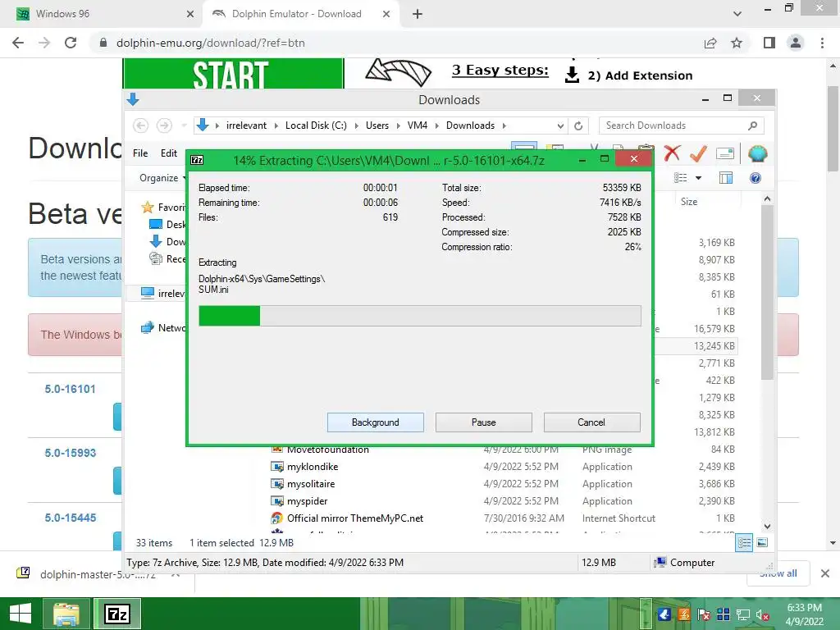Viewport: 840px width, 630px height.
Task: Open Windows Start button
Action: pos(21,614)
